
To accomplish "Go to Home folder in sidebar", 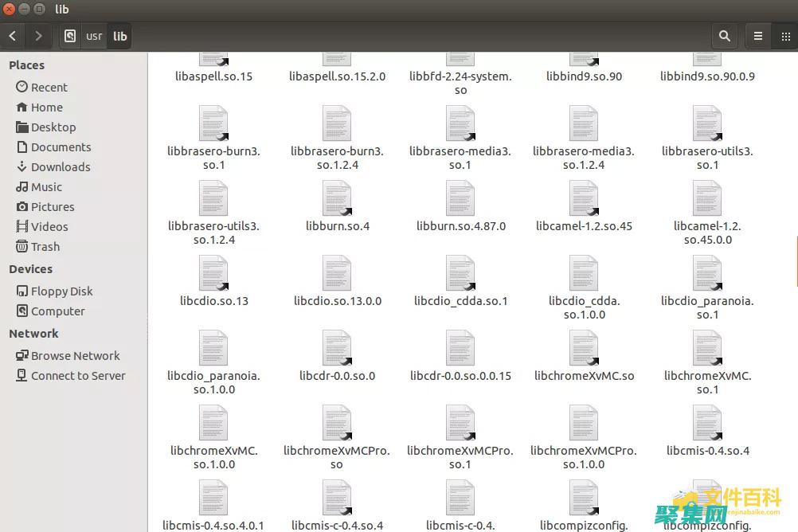I will point(46,108).
